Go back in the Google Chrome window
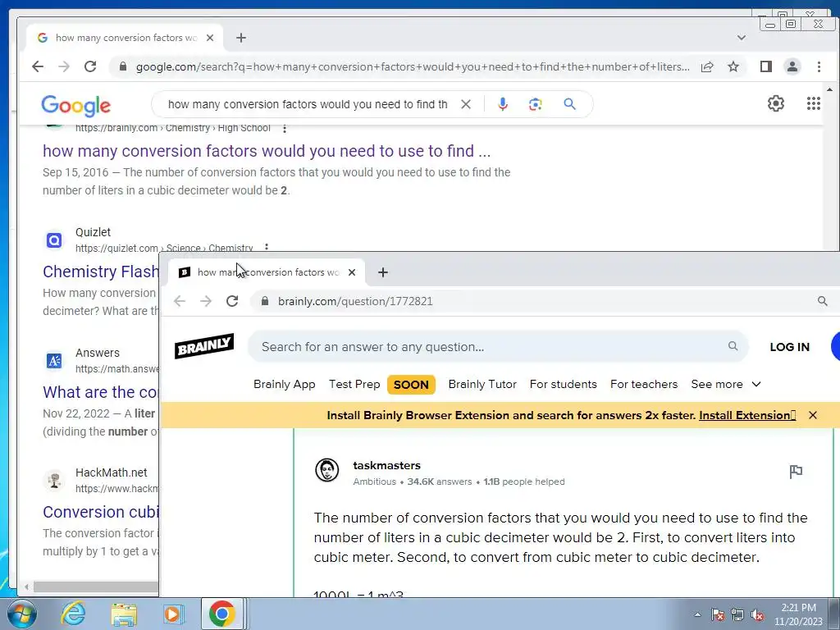The image size is (840, 630). click(x=38, y=66)
